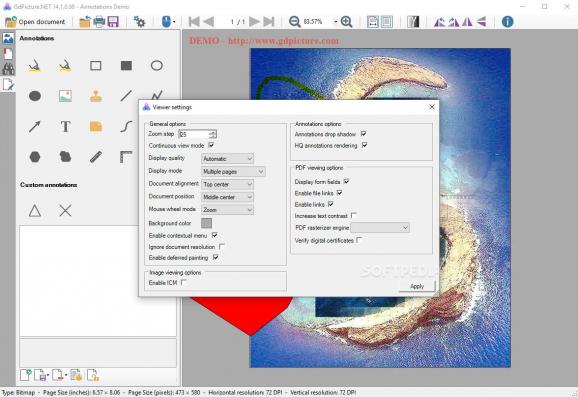Viewport: 578px width, 397px height.
Task: Select the text T annotation tool
Action: pos(65,127)
